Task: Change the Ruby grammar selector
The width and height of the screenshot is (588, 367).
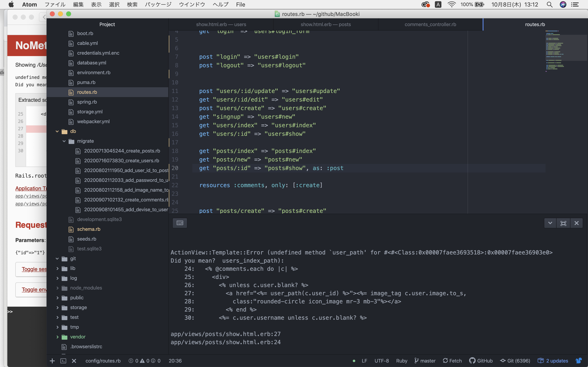Action: tap(401, 361)
